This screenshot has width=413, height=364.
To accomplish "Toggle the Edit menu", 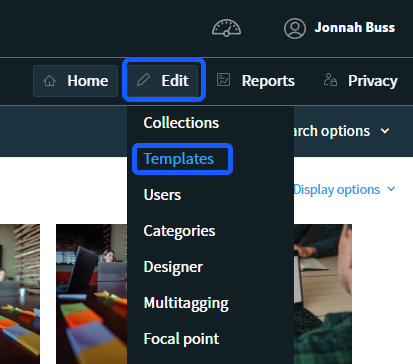I will coord(163,81).
